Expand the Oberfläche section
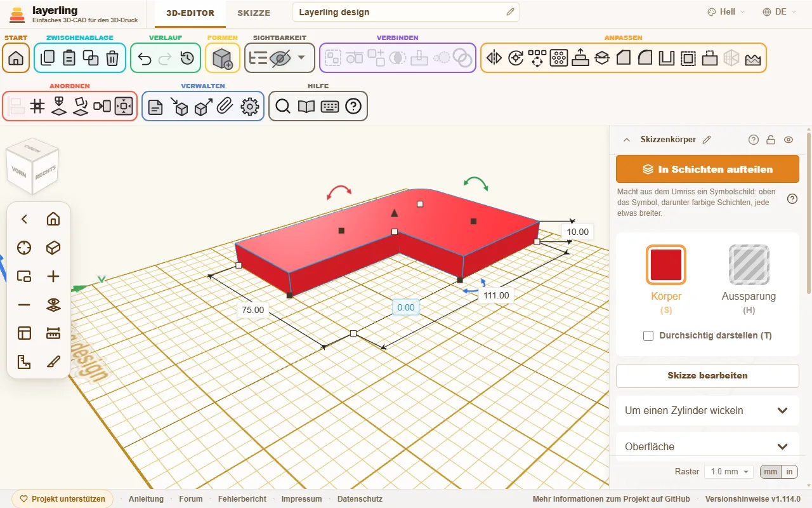 click(x=707, y=446)
